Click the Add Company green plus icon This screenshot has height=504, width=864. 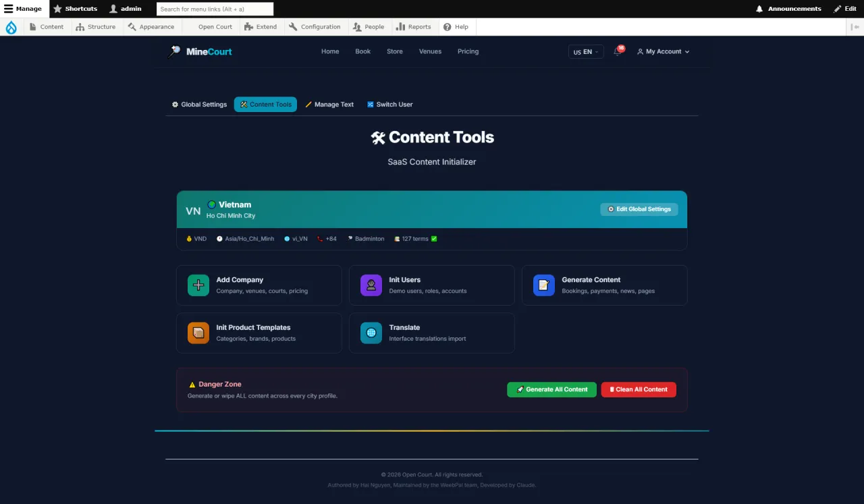(198, 285)
